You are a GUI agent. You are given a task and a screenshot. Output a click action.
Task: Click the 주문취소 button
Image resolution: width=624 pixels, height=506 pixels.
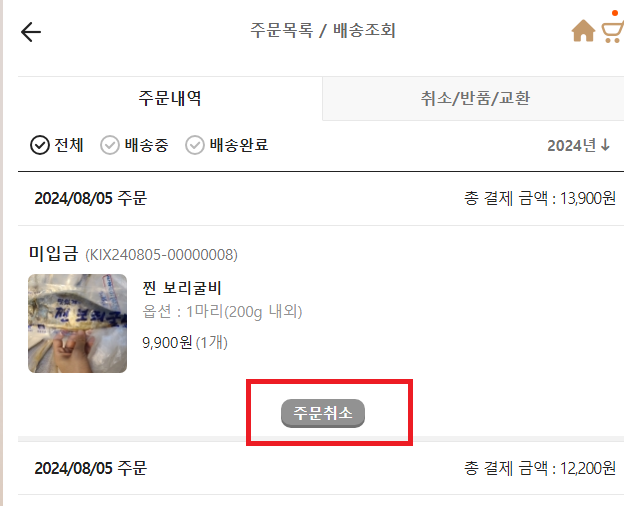pos(323,413)
